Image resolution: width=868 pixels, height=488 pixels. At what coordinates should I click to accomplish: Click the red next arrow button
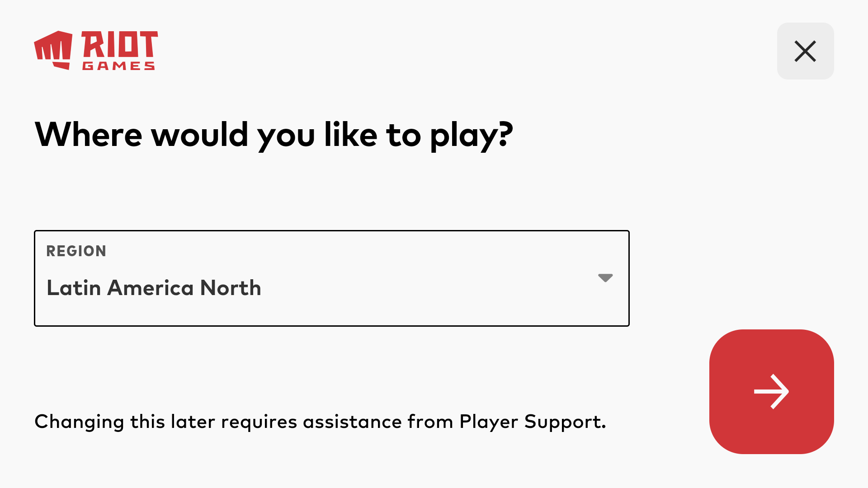tap(771, 391)
